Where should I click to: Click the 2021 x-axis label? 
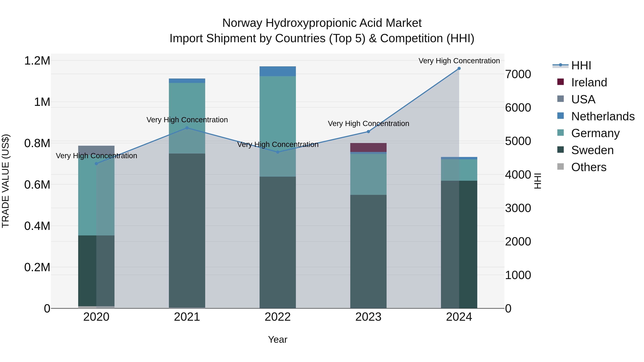coord(187,317)
